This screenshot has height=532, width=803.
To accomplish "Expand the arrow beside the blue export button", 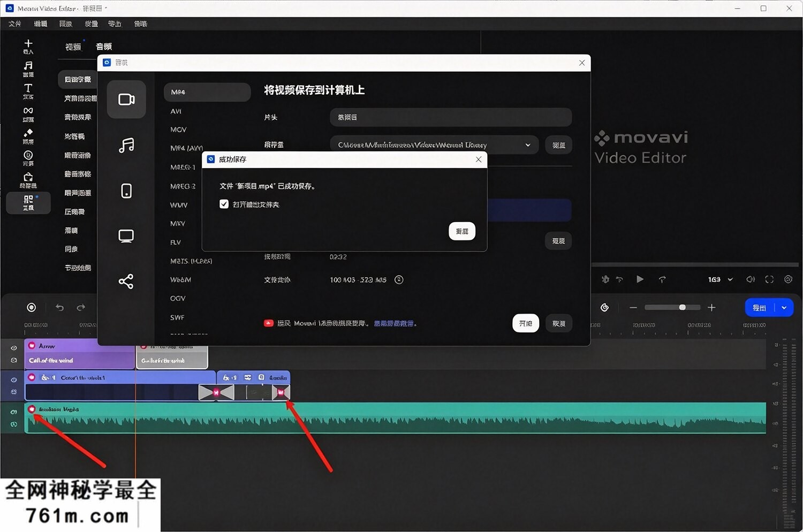I will [x=784, y=308].
